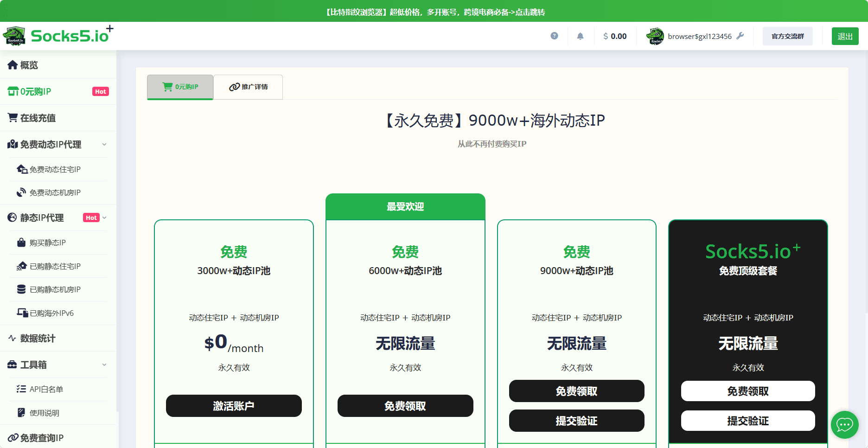The width and height of the screenshot is (868, 448).
Task: Click the link icon in 推广详情 tab
Action: click(x=235, y=87)
